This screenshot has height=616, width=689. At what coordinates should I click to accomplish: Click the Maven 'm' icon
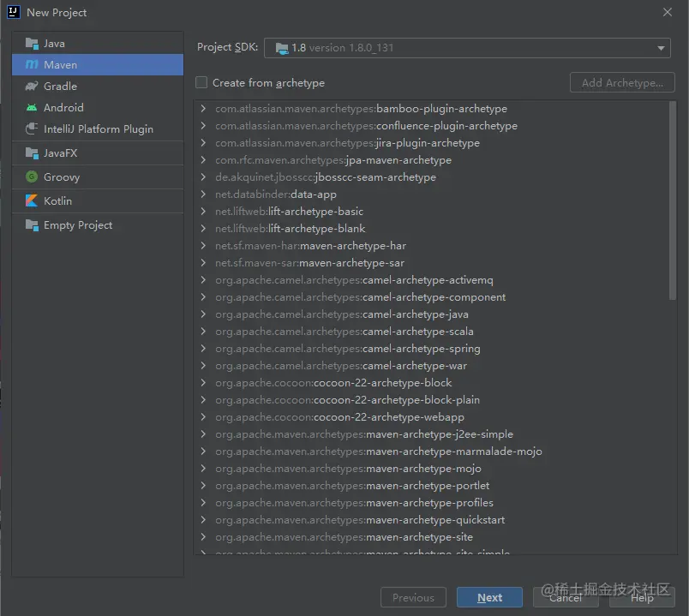(x=32, y=64)
